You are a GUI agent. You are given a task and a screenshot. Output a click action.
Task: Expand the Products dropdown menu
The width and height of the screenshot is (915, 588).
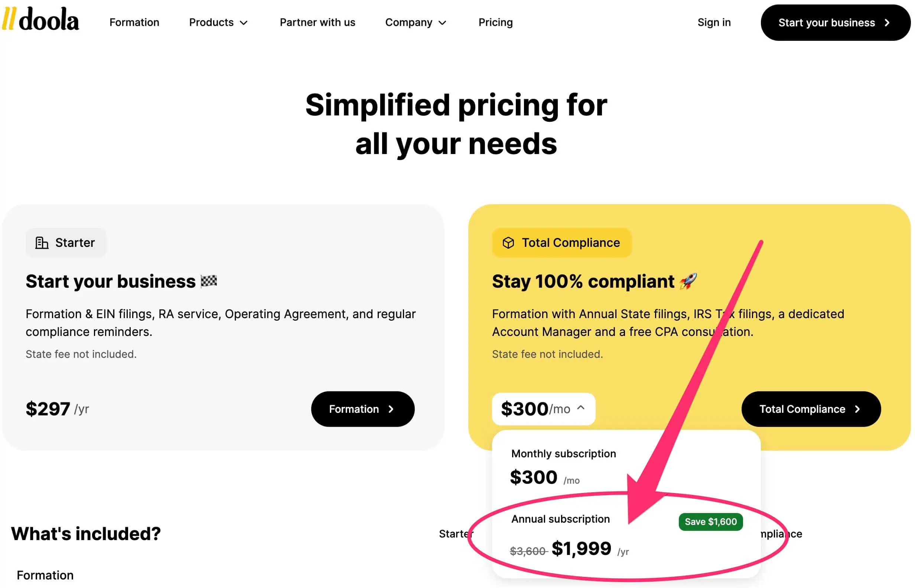click(x=219, y=23)
